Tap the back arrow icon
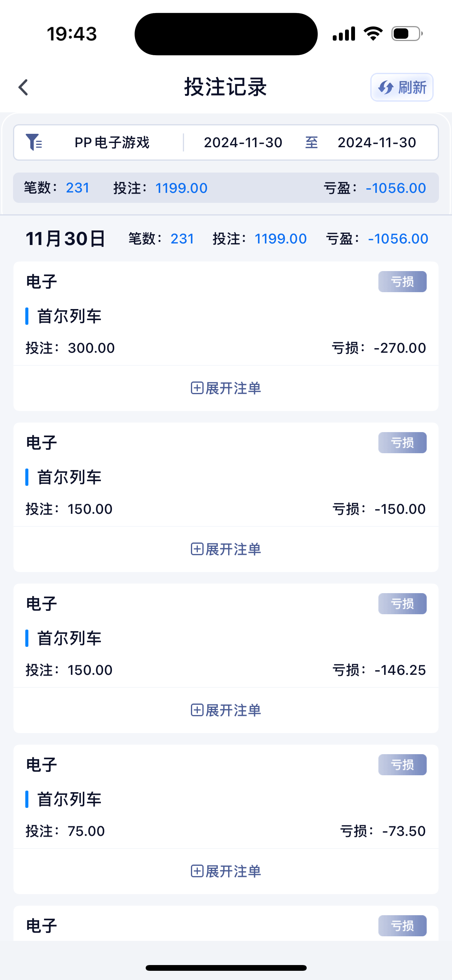Viewport: 452px width, 980px height. (23, 87)
